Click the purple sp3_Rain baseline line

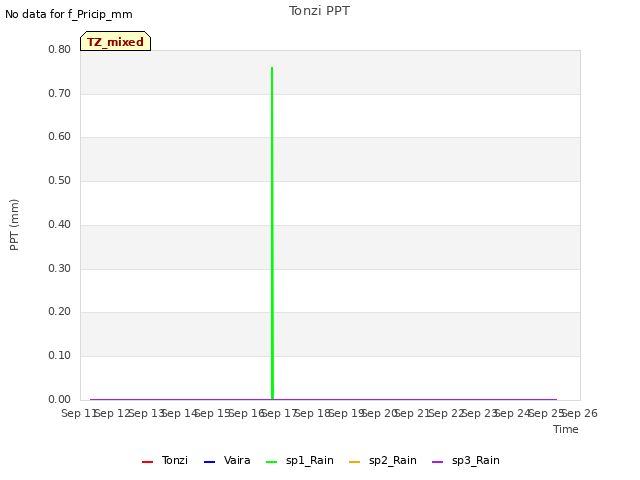coord(323,399)
